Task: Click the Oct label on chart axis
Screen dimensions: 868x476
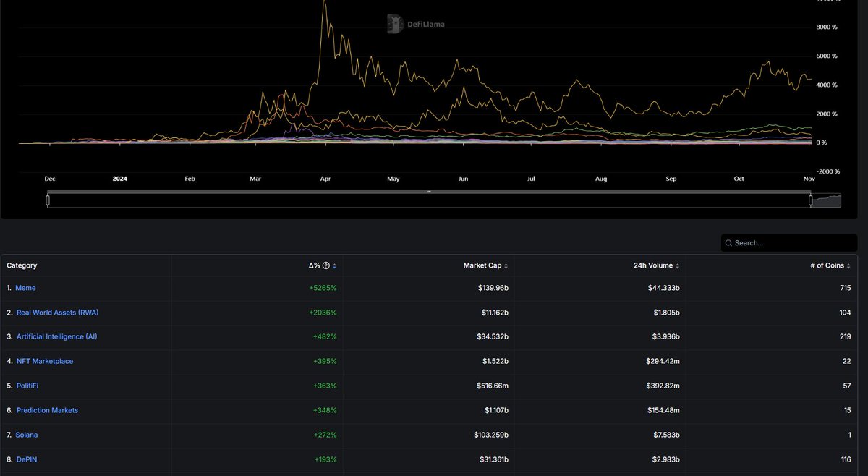Action: point(739,178)
